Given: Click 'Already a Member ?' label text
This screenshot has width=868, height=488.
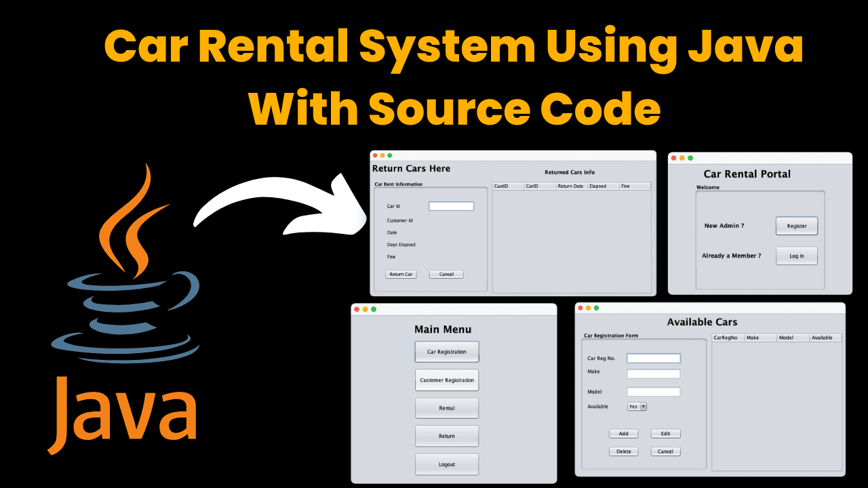Looking at the screenshot, I should [731, 256].
